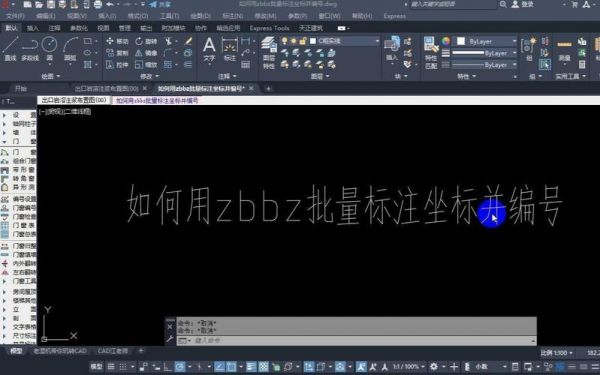Viewport: 600px width, 375px height.
Task: Toggle ortho mode in status bar
Action: point(167,367)
